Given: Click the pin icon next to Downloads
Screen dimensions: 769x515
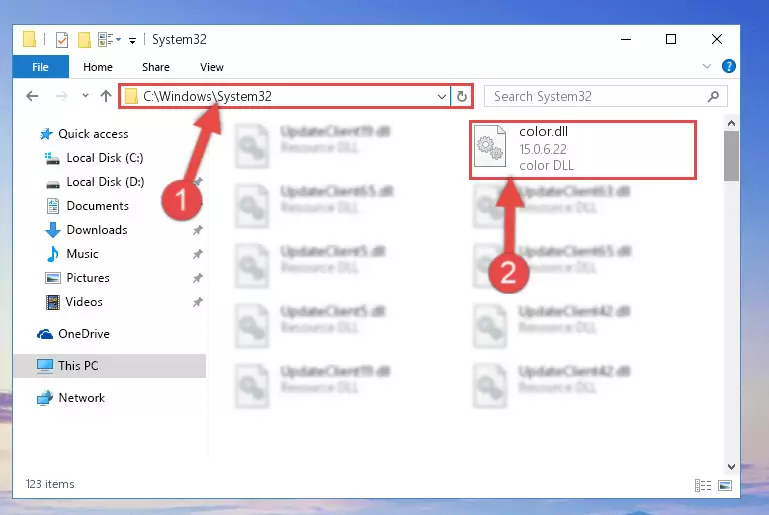Looking at the screenshot, I should pos(198,230).
